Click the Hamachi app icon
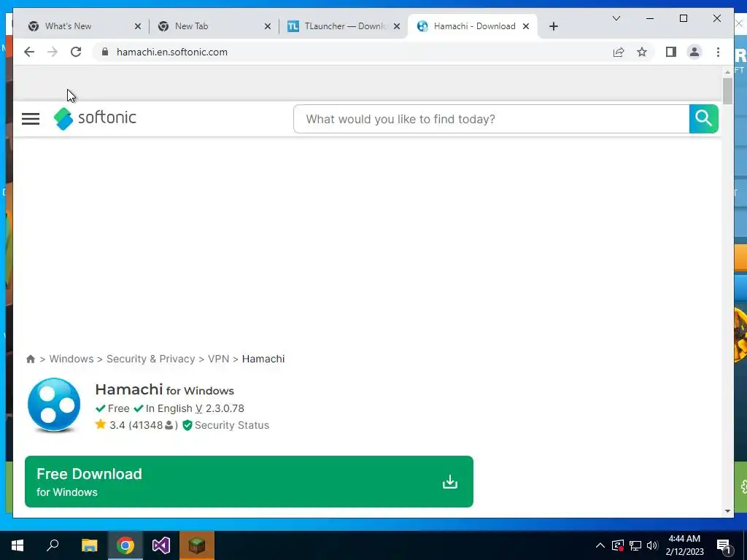The height and width of the screenshot is (560, 747). point(54,405)
